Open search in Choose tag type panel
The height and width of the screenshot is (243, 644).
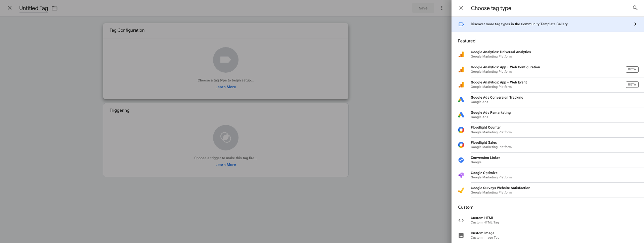pos(635,8)
